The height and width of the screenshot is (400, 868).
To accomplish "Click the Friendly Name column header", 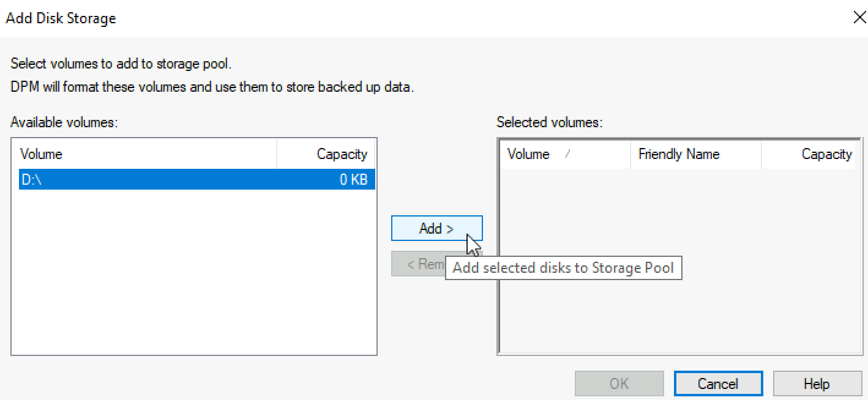I will (x=696, y=154).
